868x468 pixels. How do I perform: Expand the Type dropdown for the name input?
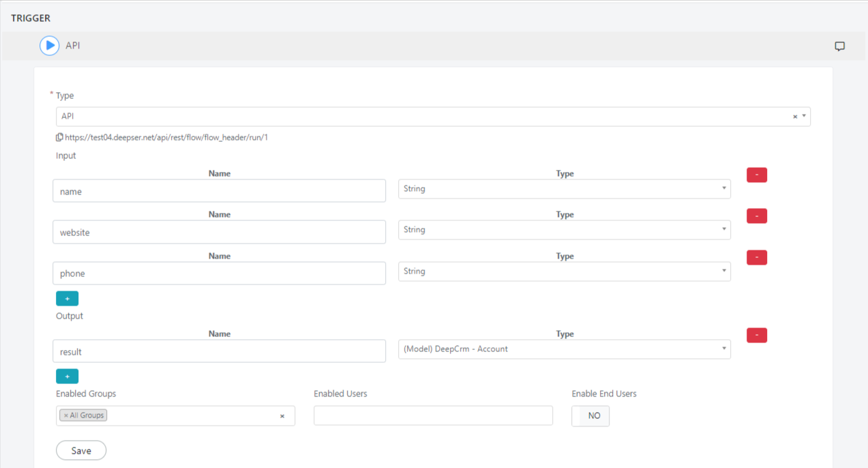[x=565, y=189]
